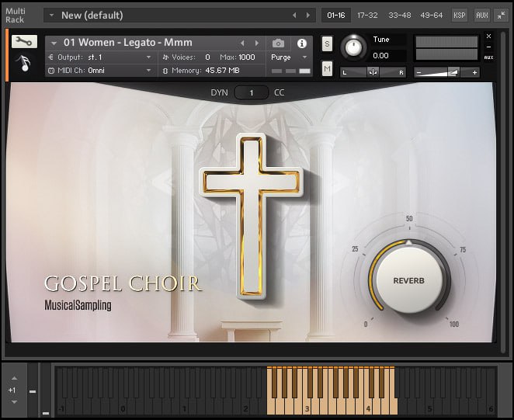The width and height of the screenshot is (514, 420).
Task: Click the New (default) multi name
Action: point(92,16)
